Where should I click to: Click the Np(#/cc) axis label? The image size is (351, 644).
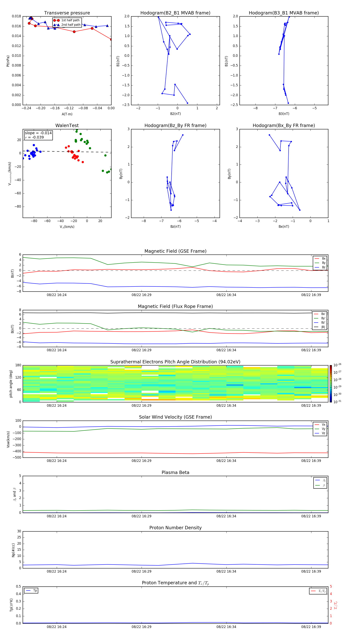(13, 550)
